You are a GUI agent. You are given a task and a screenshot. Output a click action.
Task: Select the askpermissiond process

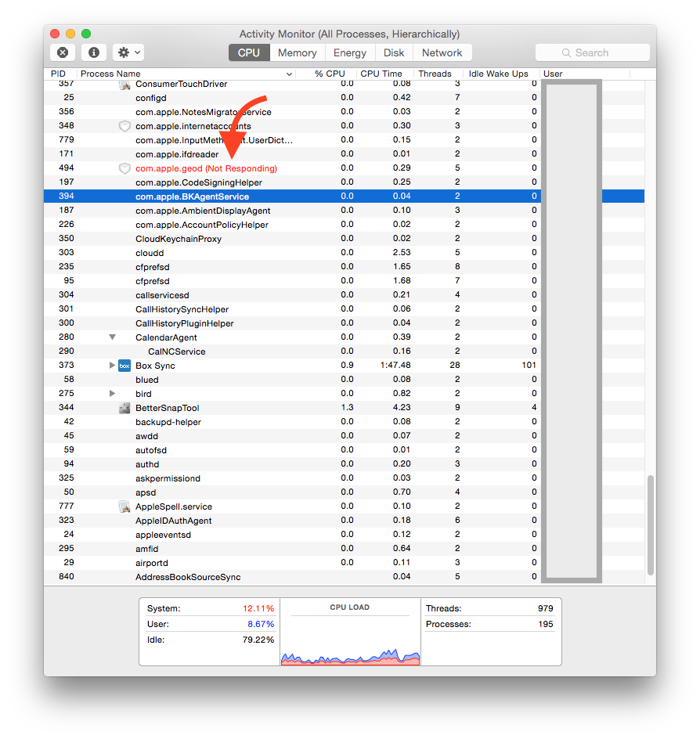[344, 478]
